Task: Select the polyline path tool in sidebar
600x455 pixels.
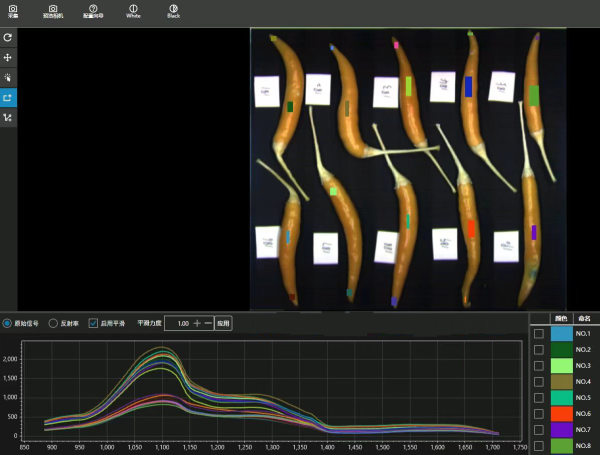Action: point(8,118)
